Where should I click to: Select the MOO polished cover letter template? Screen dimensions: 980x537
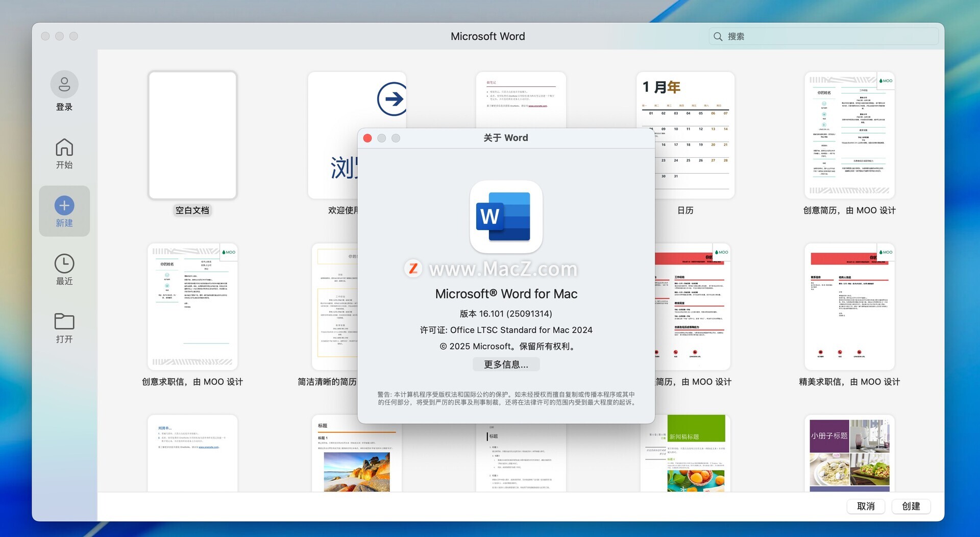pyautogui.click(x=849, y=306)
